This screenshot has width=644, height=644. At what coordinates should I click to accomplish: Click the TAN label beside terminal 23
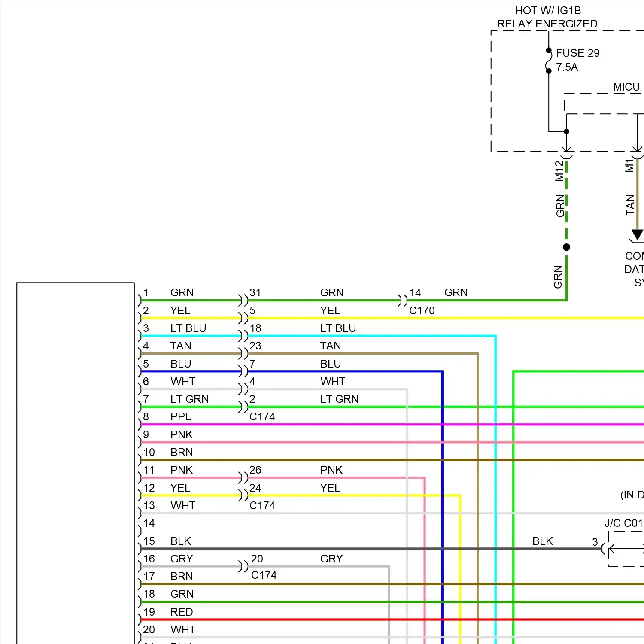pyautogui.click(x=331, y=346)
